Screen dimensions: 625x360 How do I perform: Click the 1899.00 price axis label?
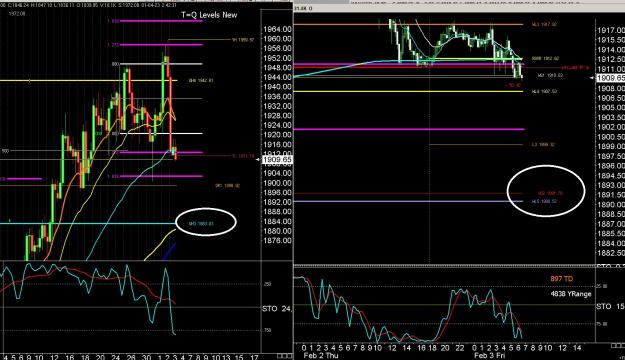611,146
